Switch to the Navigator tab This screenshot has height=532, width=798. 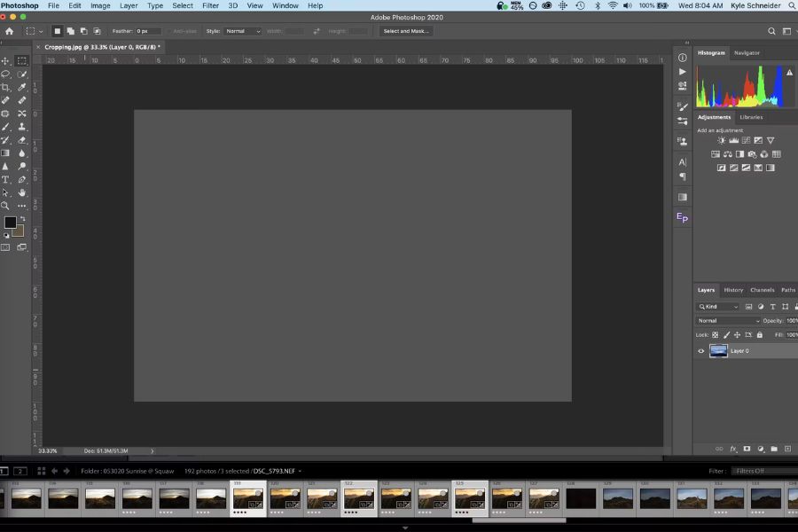(x=747, y=53)
